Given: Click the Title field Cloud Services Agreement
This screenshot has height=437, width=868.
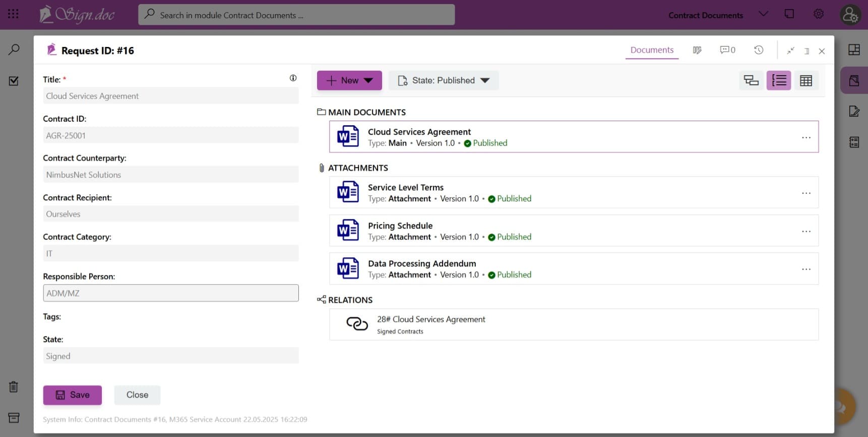Looking at the screenshot, I should 171,96.
